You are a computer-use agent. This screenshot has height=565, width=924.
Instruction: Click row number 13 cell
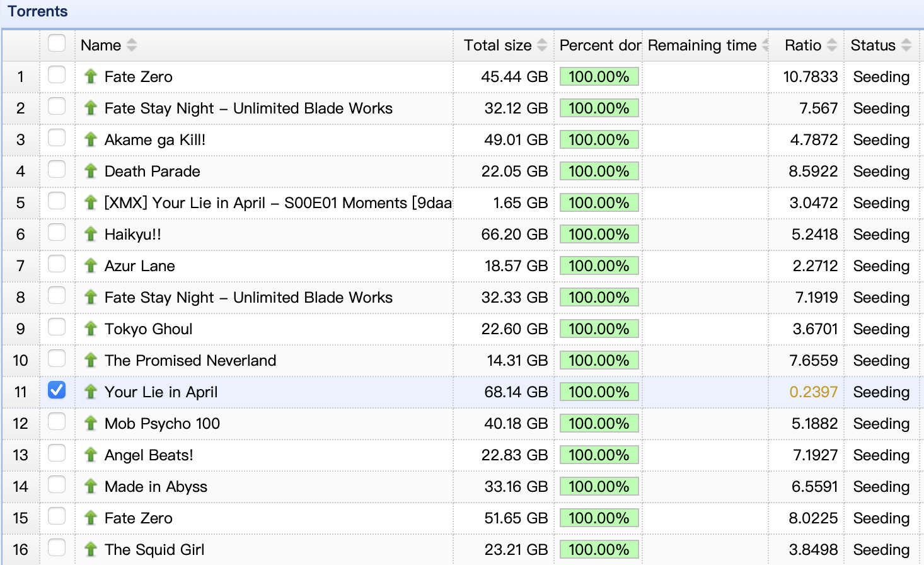click(20, 455)
